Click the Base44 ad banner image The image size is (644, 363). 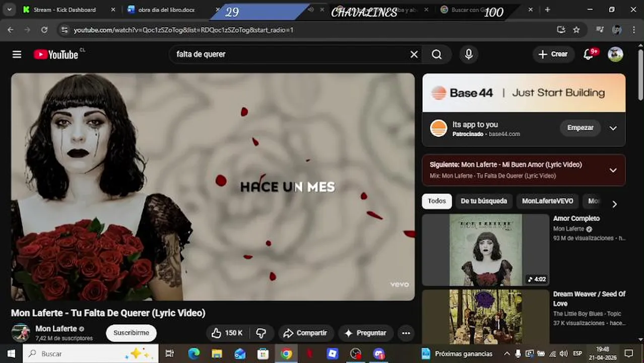[524, 93]
